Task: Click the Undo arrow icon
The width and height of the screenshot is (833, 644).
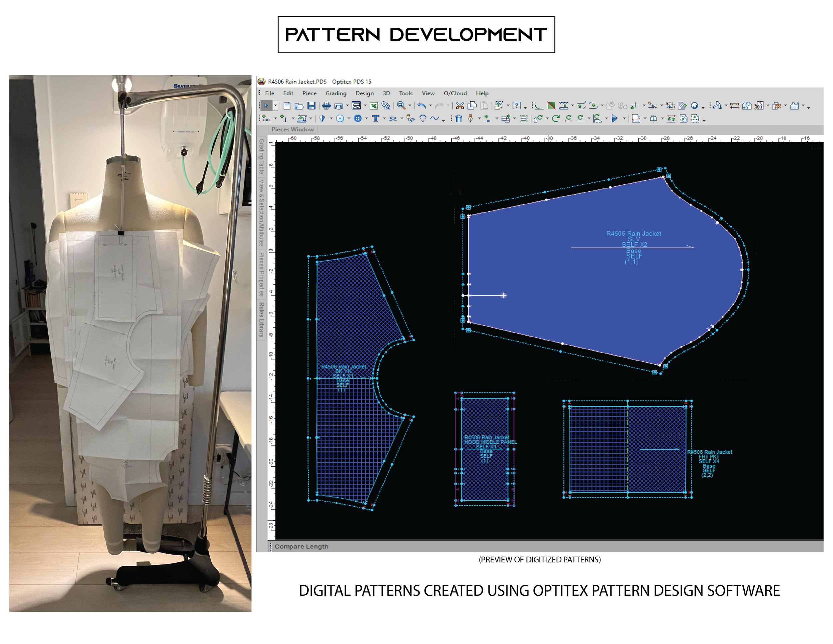Action: pyautogui.click(x=421, y=106)
